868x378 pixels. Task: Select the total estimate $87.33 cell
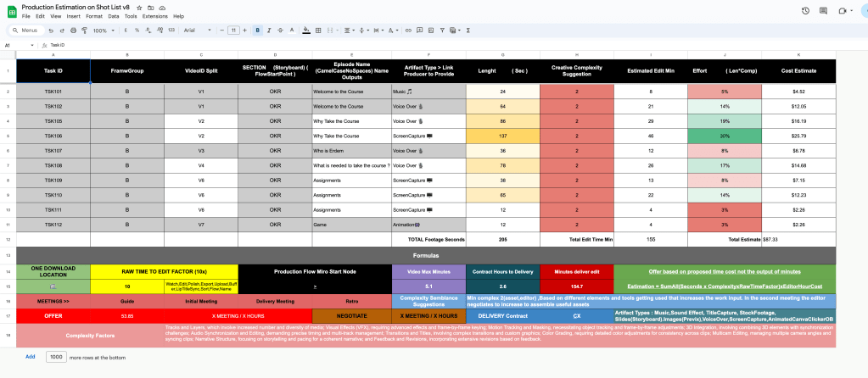click(x=798, y=240)
